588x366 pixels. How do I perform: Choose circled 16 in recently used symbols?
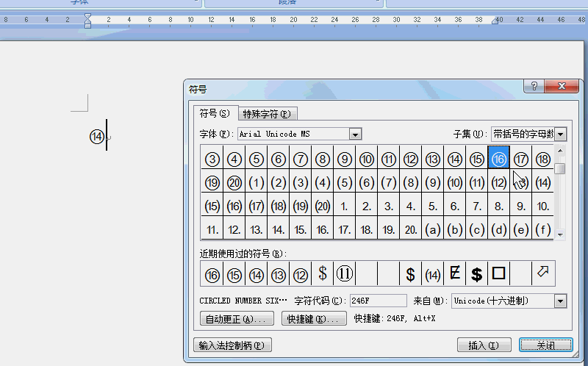pyautogui.click(x=212, y=275)
